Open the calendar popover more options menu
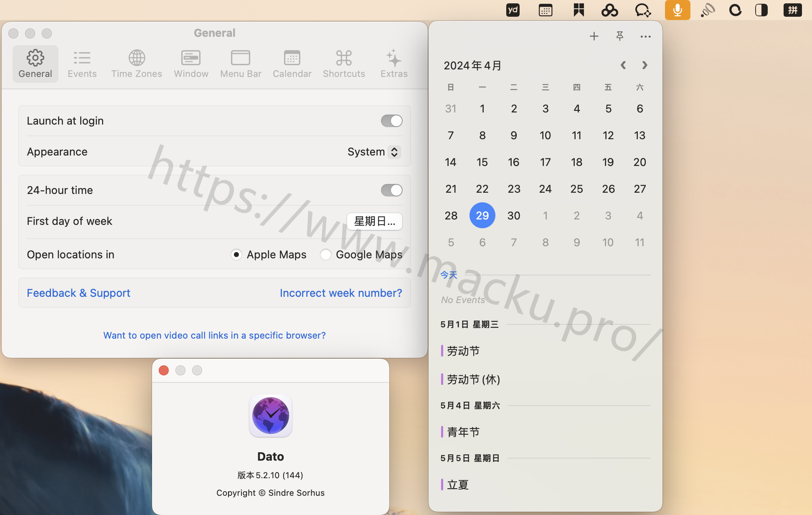The height and width of the screenshot is (515, 812). pyautogui.click(x=645, y=36)
